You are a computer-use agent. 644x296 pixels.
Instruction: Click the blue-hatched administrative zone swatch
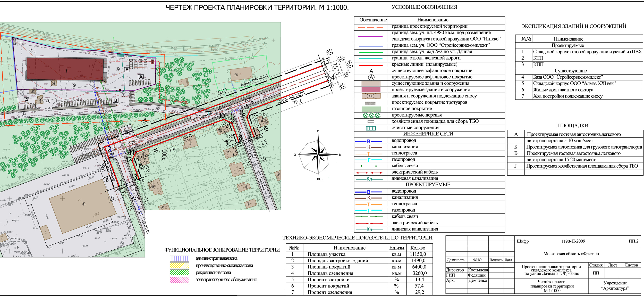click(x=180, y=258)
